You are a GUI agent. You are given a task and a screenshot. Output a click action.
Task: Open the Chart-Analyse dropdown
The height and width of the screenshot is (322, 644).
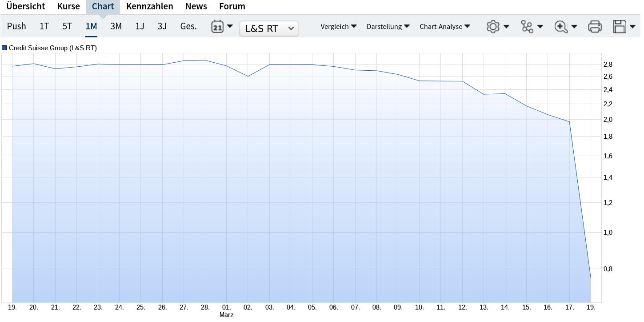coord(444,27)
